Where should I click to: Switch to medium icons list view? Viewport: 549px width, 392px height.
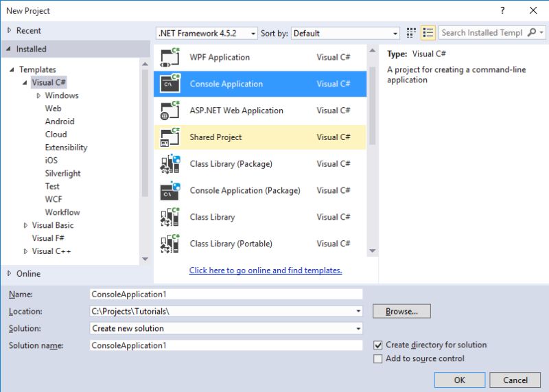click(428, 33)
